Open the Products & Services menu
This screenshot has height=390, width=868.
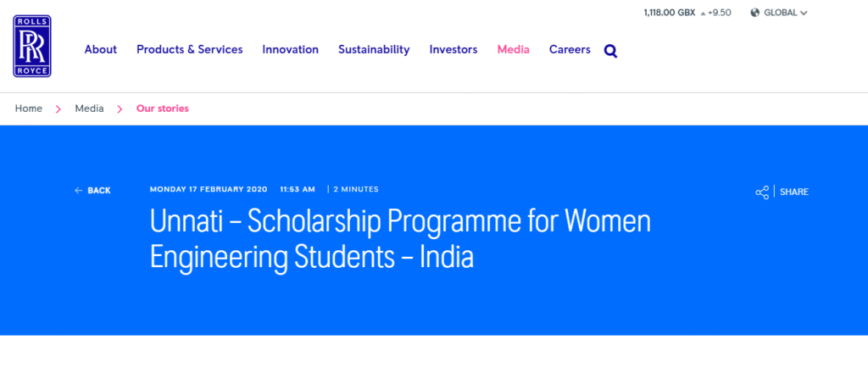(190, 49)
